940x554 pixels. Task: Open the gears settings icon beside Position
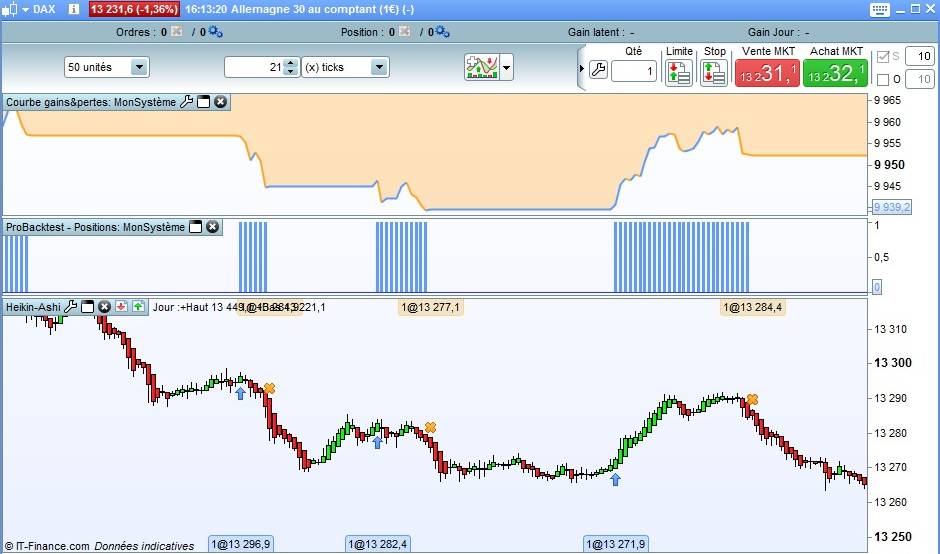(442, 32)
